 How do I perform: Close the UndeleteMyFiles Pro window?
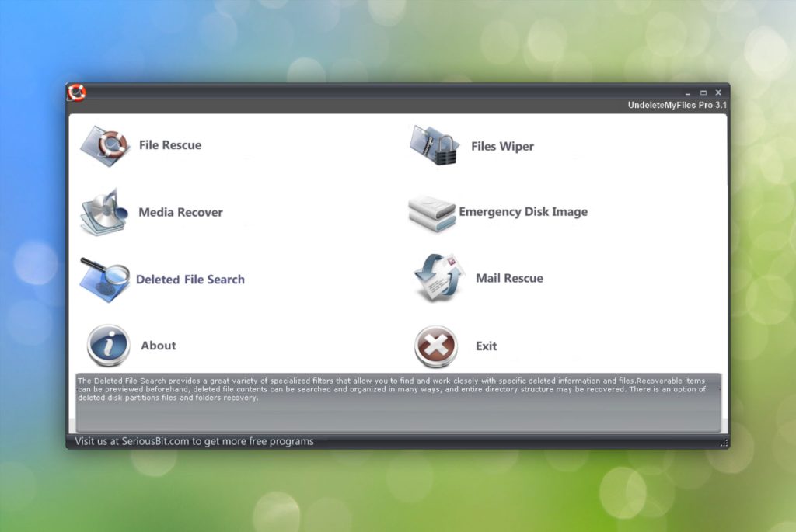[718, 92]
